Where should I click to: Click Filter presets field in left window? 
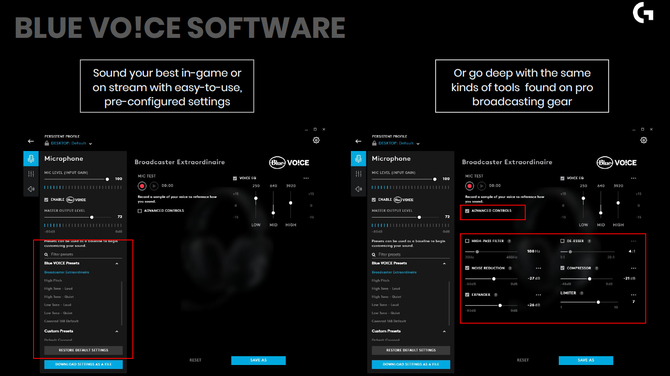[83, 254]
